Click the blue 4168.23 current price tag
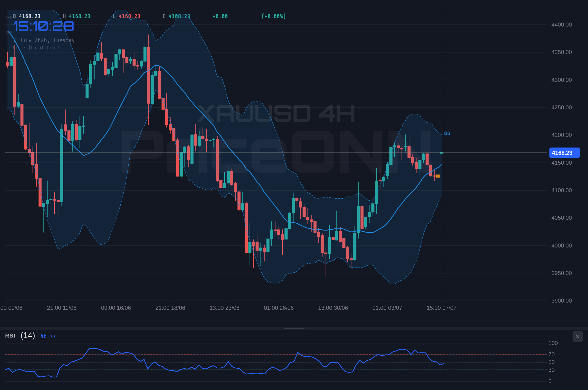The image size is (588, 390). click(x=564, y=153)
